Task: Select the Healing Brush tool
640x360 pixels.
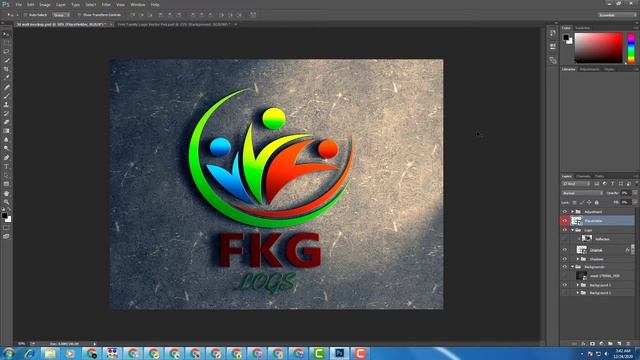Action: (x=6, y=87)
